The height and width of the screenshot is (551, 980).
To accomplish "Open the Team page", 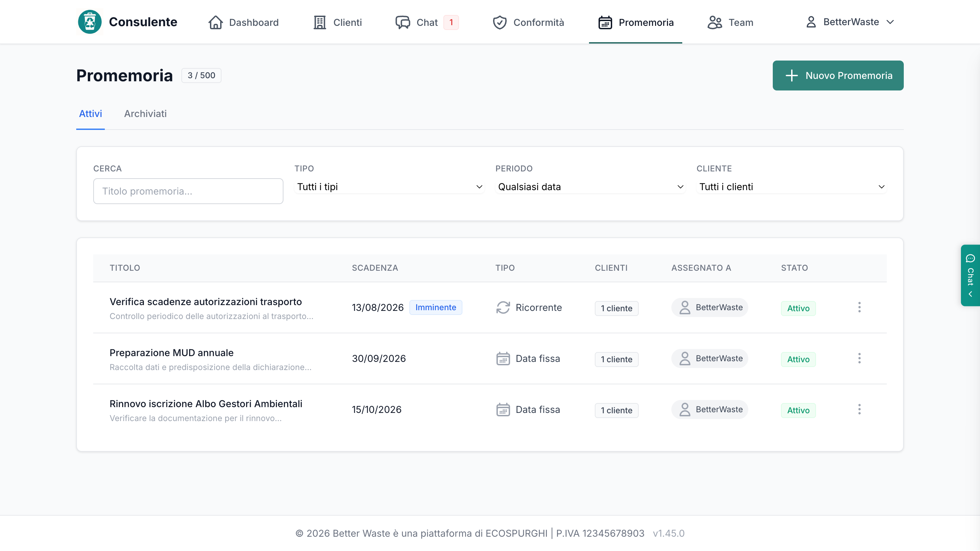I will coord(730,22).
